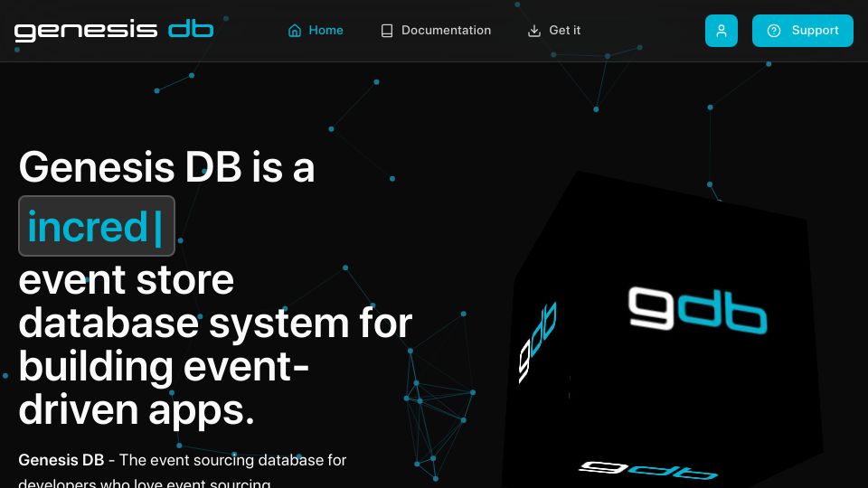Screen dimensions: 868x488
Task: Click the question mark icon in Support
Action: 773,31
